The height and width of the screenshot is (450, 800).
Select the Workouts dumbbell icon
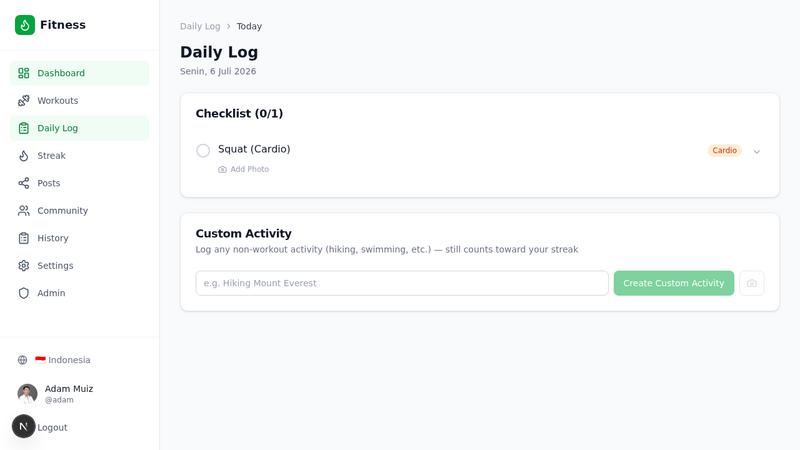point(23,101)
